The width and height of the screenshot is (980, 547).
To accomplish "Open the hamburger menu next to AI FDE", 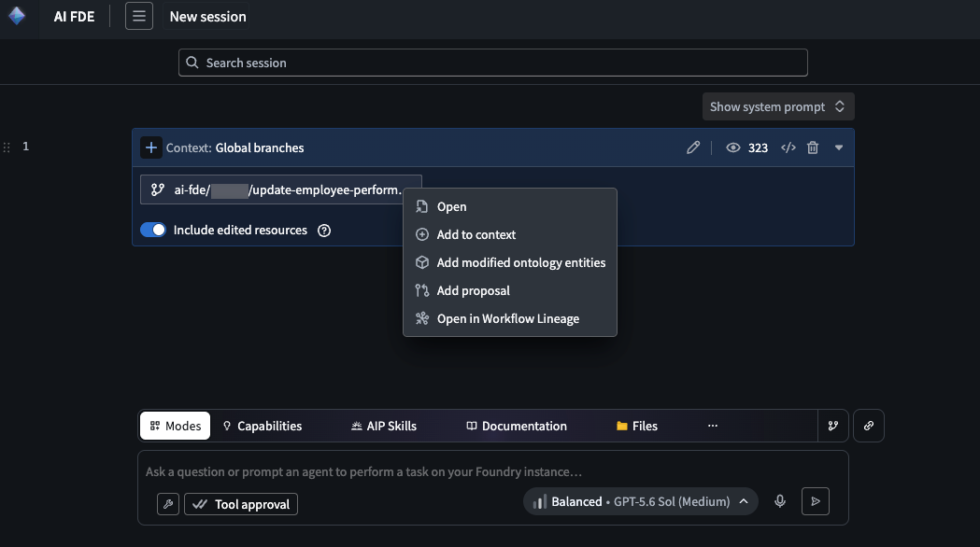I will pos(139,16).
